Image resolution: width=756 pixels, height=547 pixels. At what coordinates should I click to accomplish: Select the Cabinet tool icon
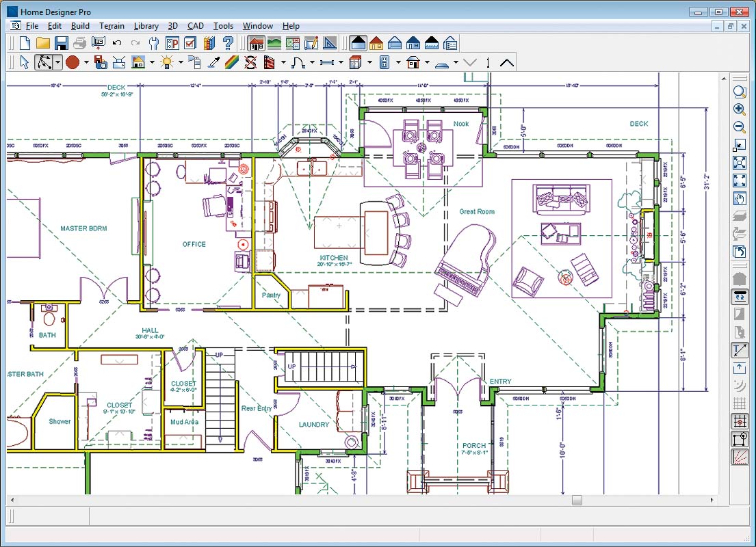coord(355,62)
